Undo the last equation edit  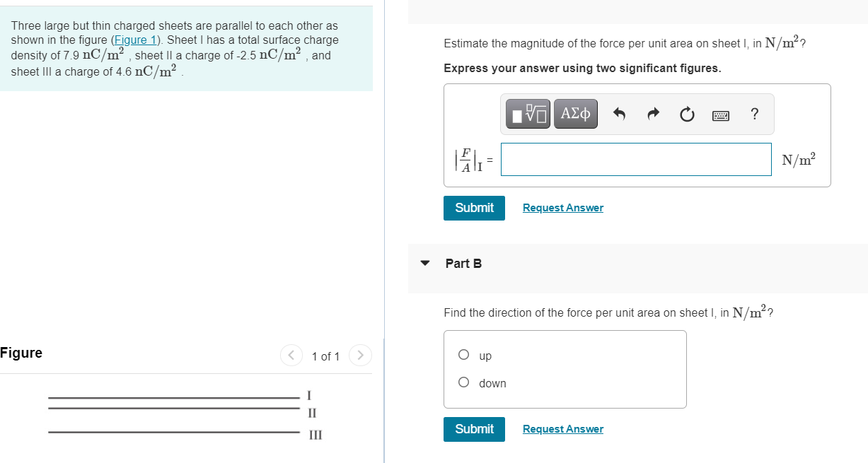(618, 113)
